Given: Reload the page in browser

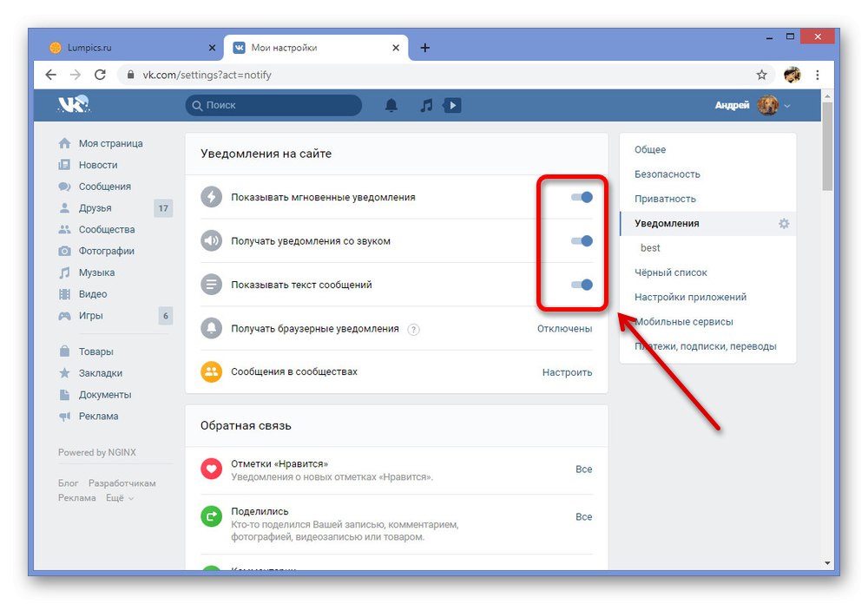Looking at the screenshot, I should [x=100, y=75].
